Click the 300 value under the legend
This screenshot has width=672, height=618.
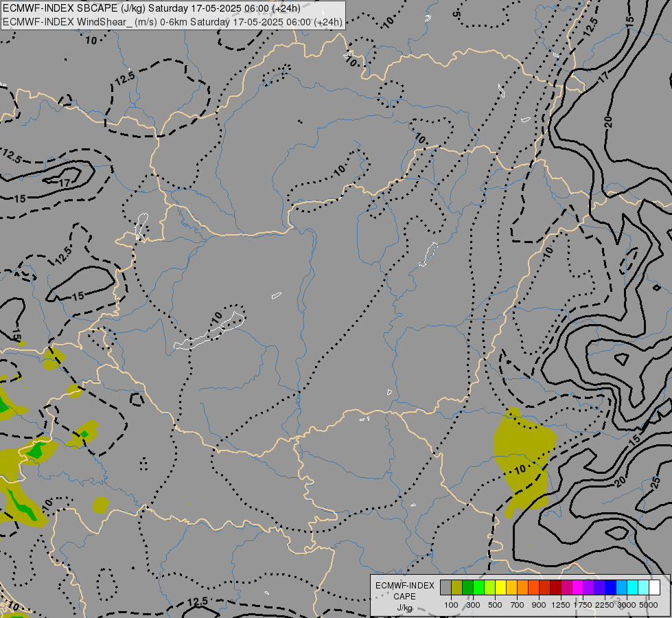click(473, 605)
